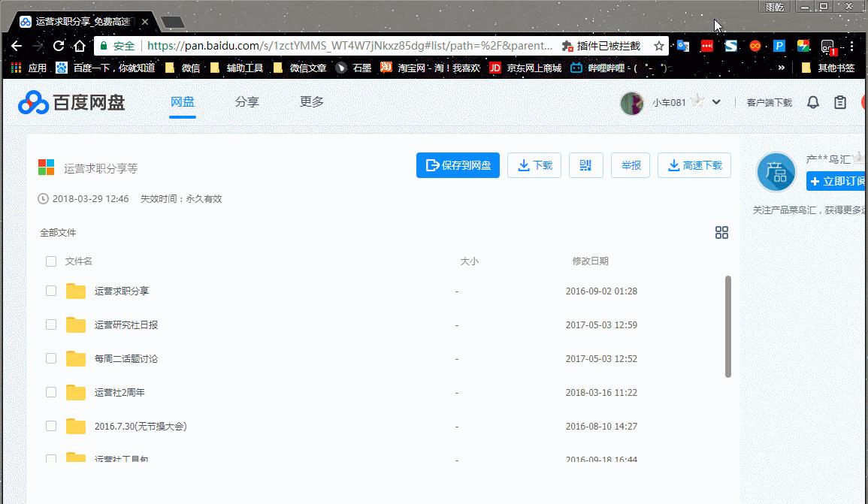Check the 运营求职分享 folder checkbox
This screenshot has width=868, height=504.
51,291
